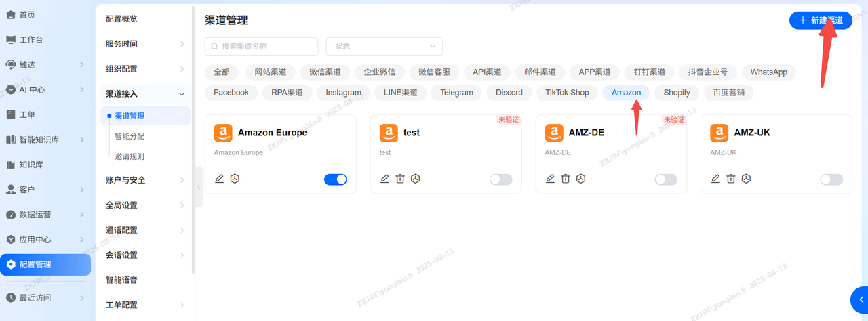Click the sidebar panel collapse handle
Image resolution: width=868 pixels, height=321 pixels.
(x=199, y=186)
